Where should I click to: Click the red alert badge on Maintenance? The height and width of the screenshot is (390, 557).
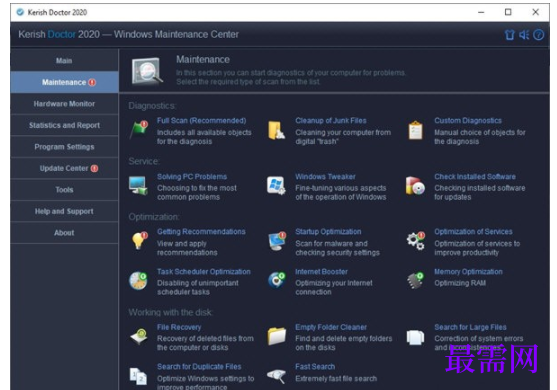tap(92, 82)
